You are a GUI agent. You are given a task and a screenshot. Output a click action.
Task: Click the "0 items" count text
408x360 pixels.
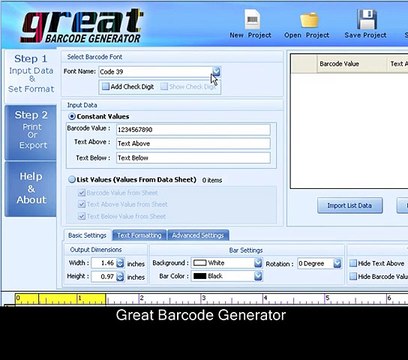click(212, 180)
